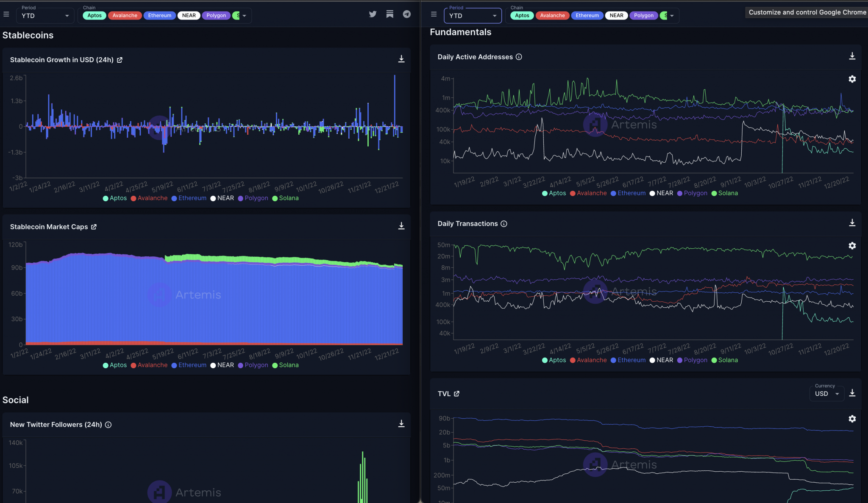Download the Daily Transactions chart data
The height and width of the screenshot is (503, 868).
pyautogui.click(x=852, y=222)
